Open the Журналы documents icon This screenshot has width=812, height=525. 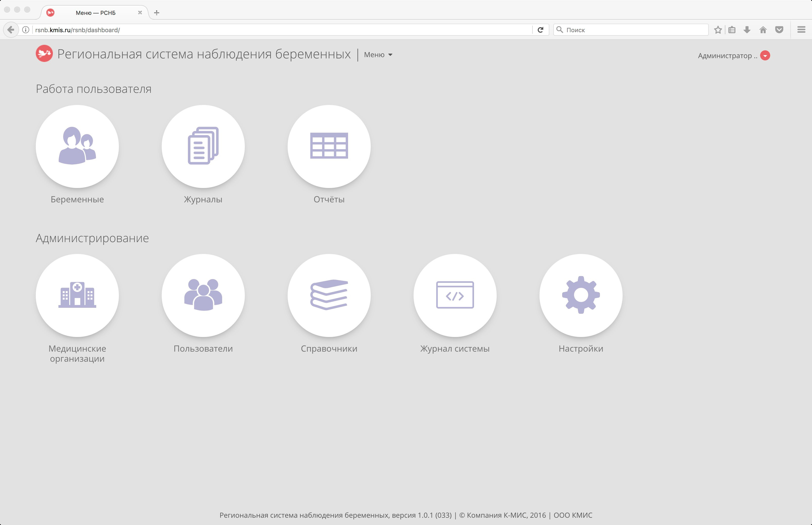coord(203,146)
